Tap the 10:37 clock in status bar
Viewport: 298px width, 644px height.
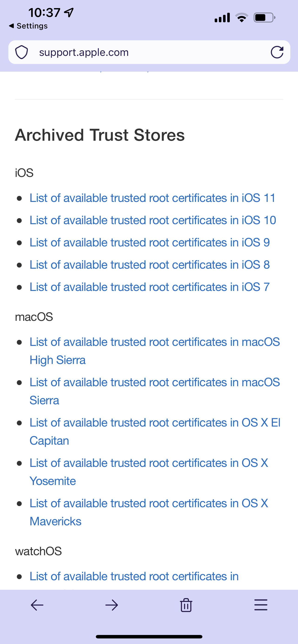click(x=44, y=13)
